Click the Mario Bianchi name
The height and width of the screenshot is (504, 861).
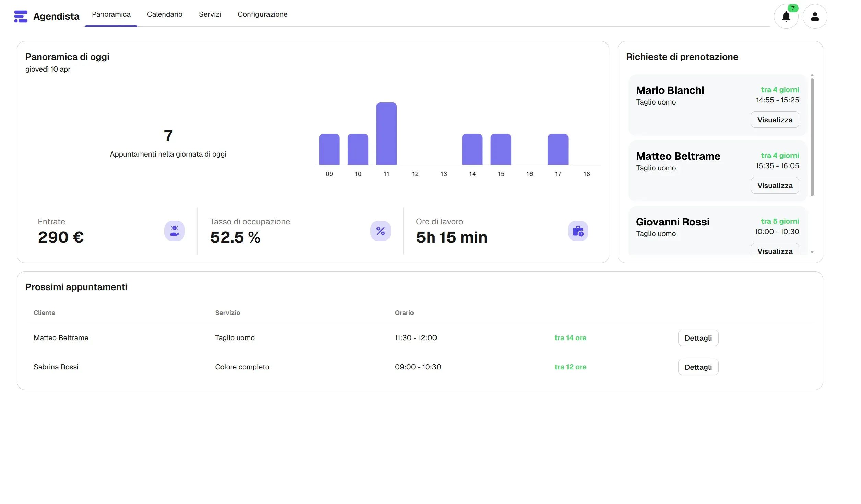[670, 90]
